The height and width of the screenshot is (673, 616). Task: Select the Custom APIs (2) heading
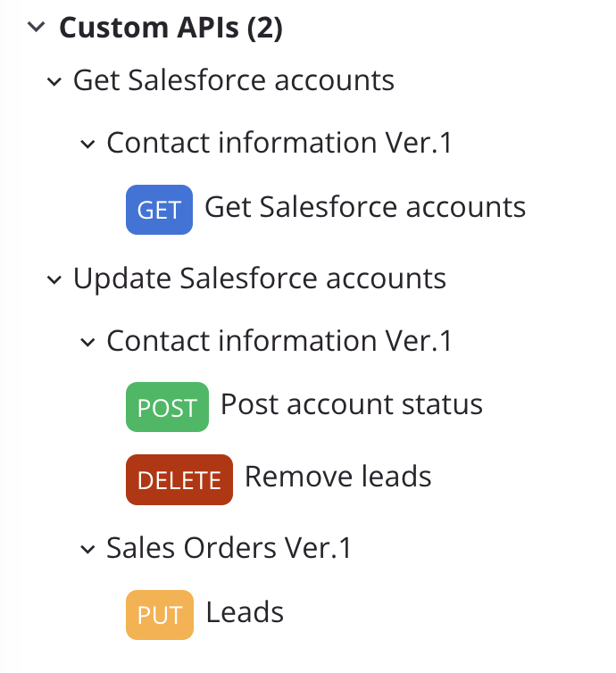point(171,28)
